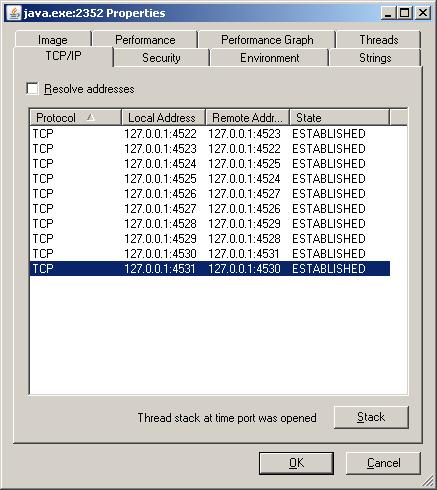Switch to the Performance tab
The height and width of the screenshot is (490, 437).
(145, 40)
